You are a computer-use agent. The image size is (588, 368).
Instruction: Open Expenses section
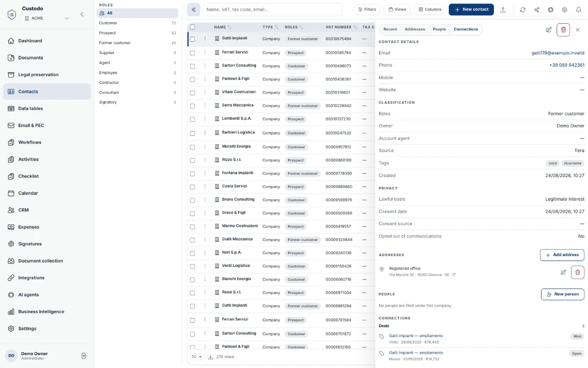click(x=47, y=227)
